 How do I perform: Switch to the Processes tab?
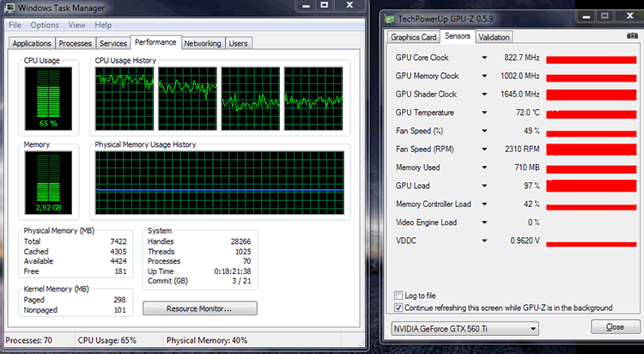point(76,43)
